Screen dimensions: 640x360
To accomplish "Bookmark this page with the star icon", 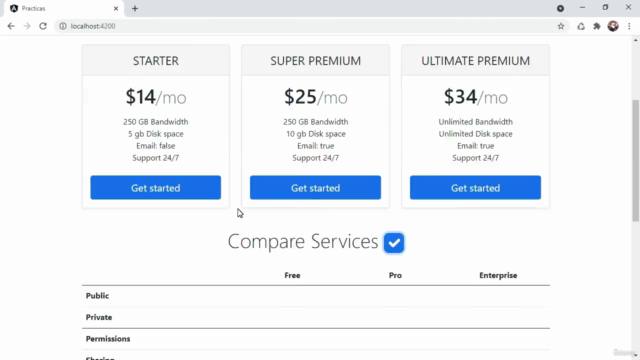I will (561, 26).
